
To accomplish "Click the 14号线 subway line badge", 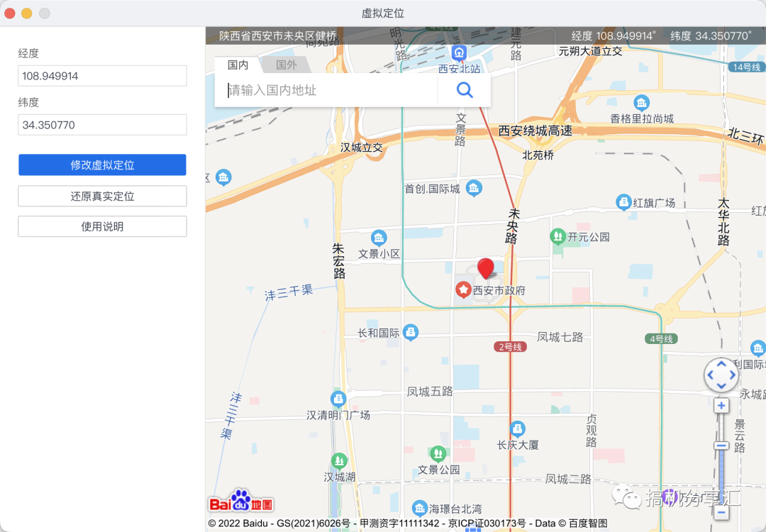I will (x=746, y=67).
